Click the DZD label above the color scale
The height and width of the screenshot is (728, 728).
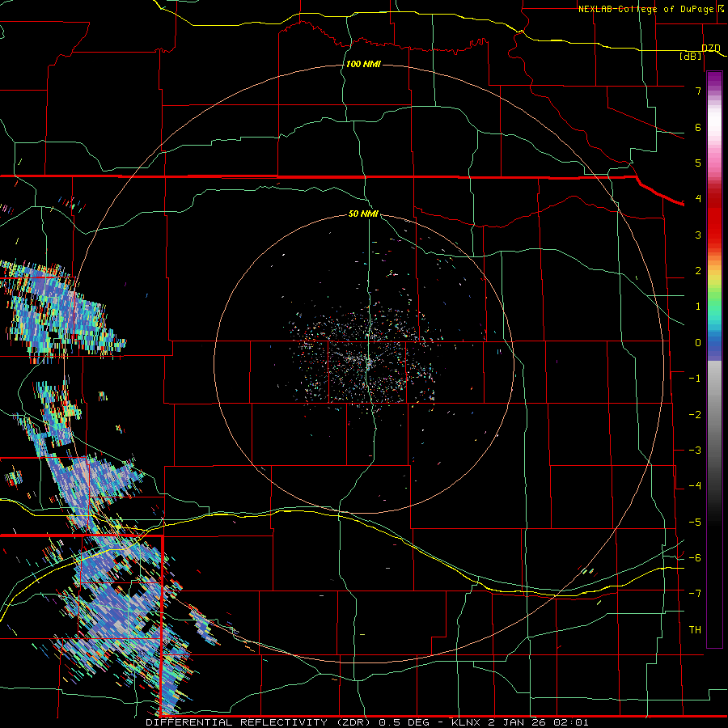click(x=711, y=48)
